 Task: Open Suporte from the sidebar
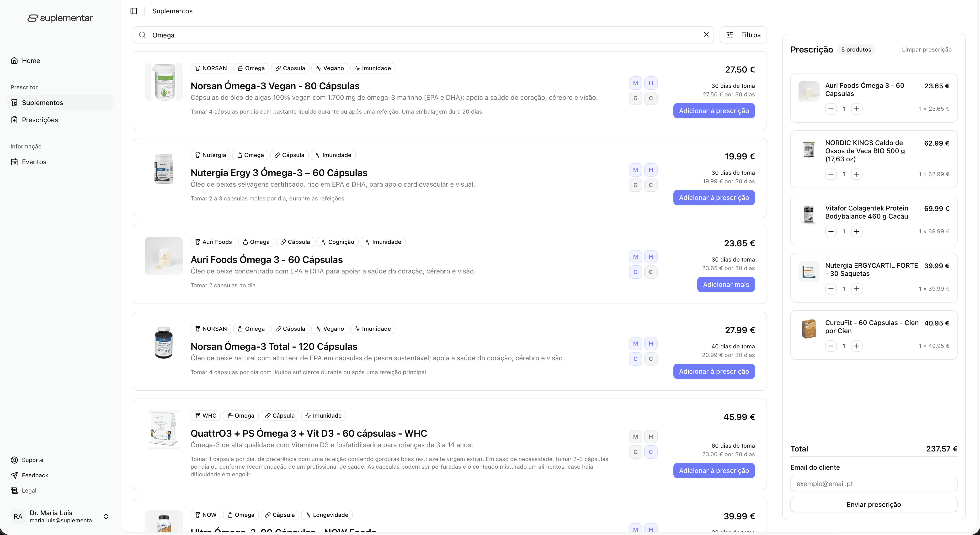click(x=32, y=460)
